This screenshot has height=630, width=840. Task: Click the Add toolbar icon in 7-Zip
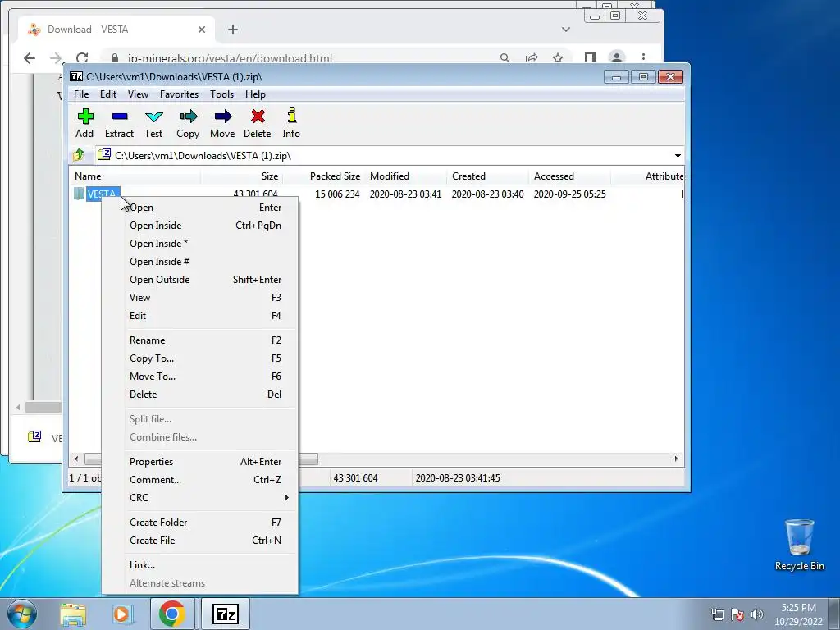[x=84, y=116]
